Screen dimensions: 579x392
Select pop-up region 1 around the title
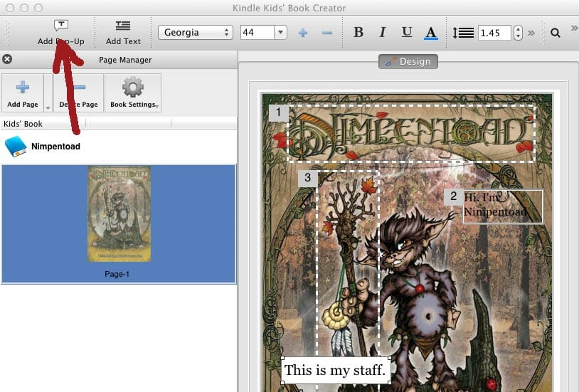(x=411, y=134)
